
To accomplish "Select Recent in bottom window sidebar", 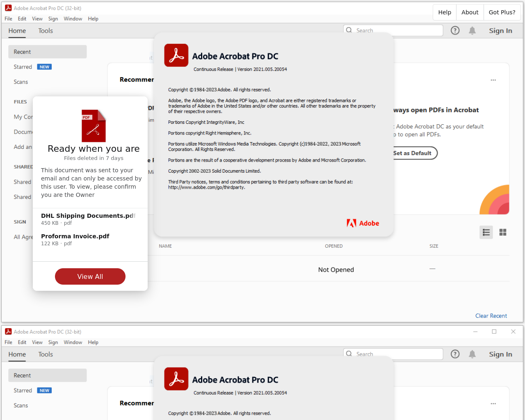I will click(48, 375).
